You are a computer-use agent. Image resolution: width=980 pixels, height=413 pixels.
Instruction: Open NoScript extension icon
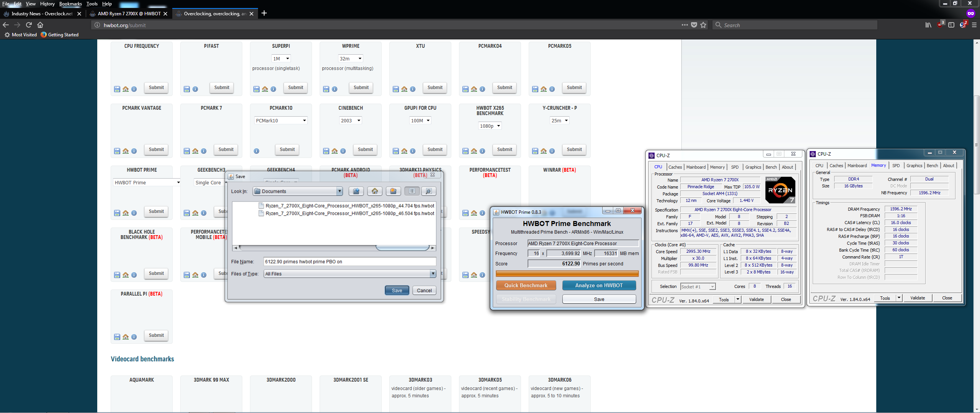pyautogui.click(x=963, y=25)
